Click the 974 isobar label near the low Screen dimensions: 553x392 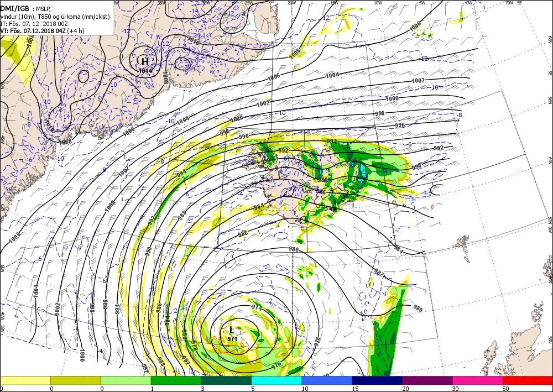point(257,307)
